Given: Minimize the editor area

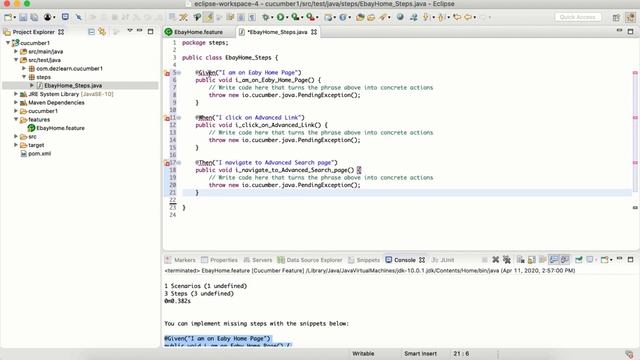Looking at the screenshot, I should point(619,31).
